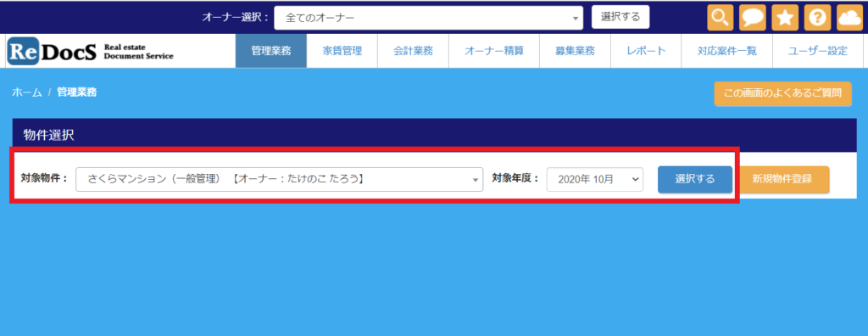This screenshot has width=868, height=336.
Task: Click the 管理業務 breadcrumb text
Action: pos(77,92)
